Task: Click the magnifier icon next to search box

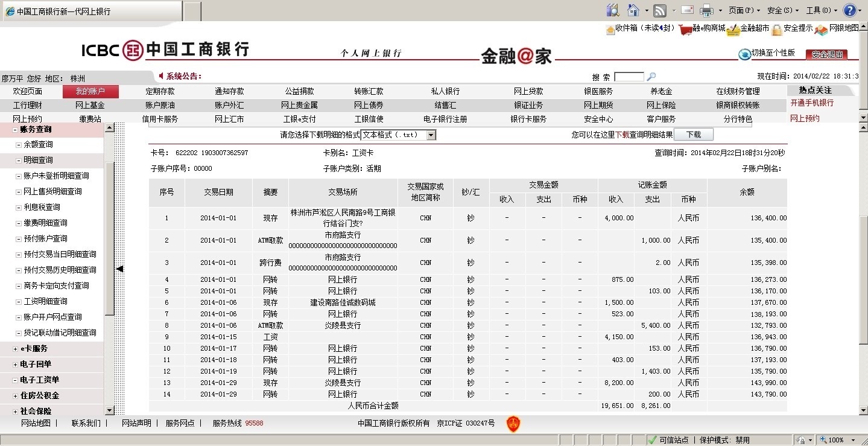Action: click(651, 77)
